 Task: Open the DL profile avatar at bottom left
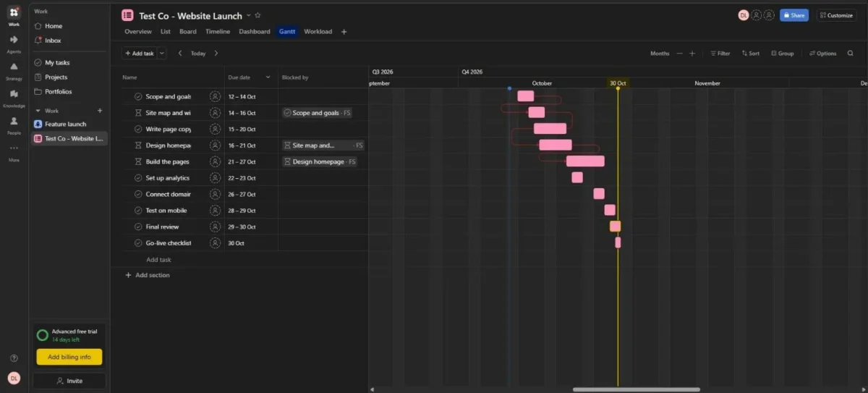tap(14, 378)
